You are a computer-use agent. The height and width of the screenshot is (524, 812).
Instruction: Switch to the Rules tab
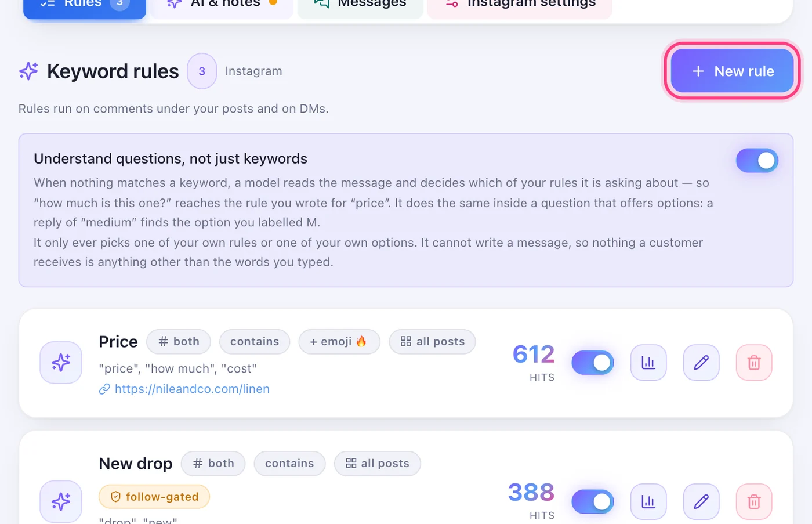[x=85, y=6]
